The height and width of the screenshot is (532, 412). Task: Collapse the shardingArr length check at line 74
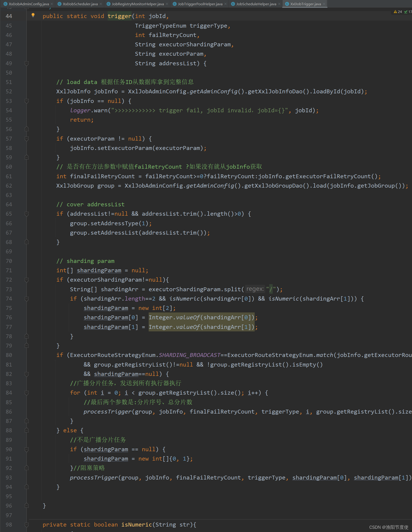(27, 299)
